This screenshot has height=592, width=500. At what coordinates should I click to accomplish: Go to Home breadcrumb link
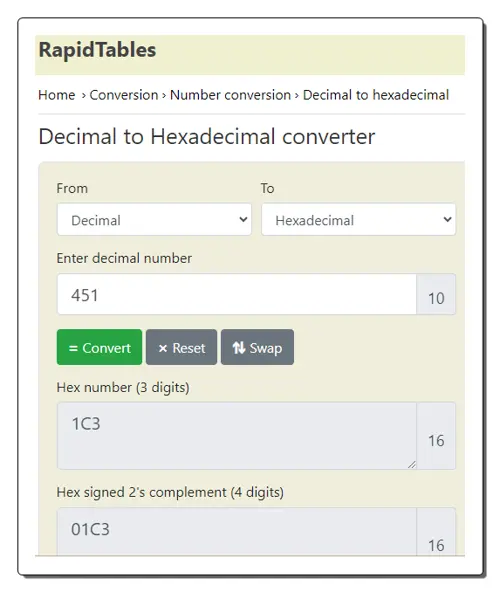tap(57, 95)
